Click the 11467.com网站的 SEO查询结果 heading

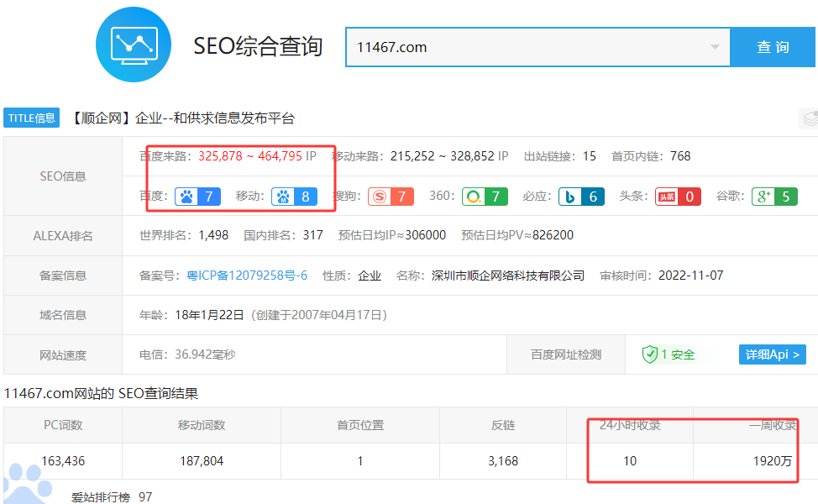click(102, 393)
